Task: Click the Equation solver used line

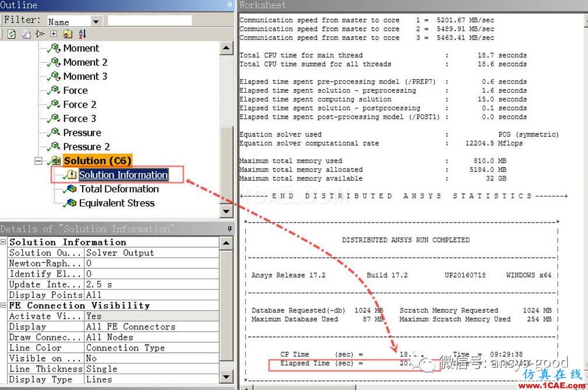Action: point(399,134)
